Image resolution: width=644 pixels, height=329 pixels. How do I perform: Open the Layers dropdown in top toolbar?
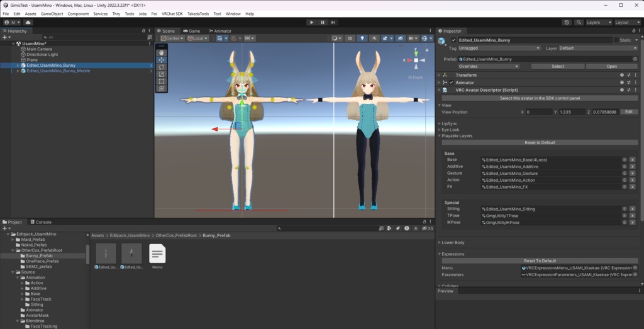599,22
